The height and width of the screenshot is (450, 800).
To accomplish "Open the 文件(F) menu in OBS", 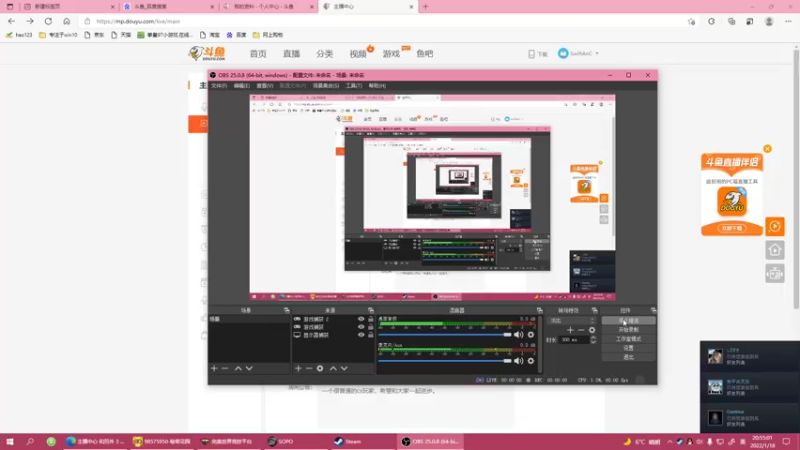I will point(218,86).
